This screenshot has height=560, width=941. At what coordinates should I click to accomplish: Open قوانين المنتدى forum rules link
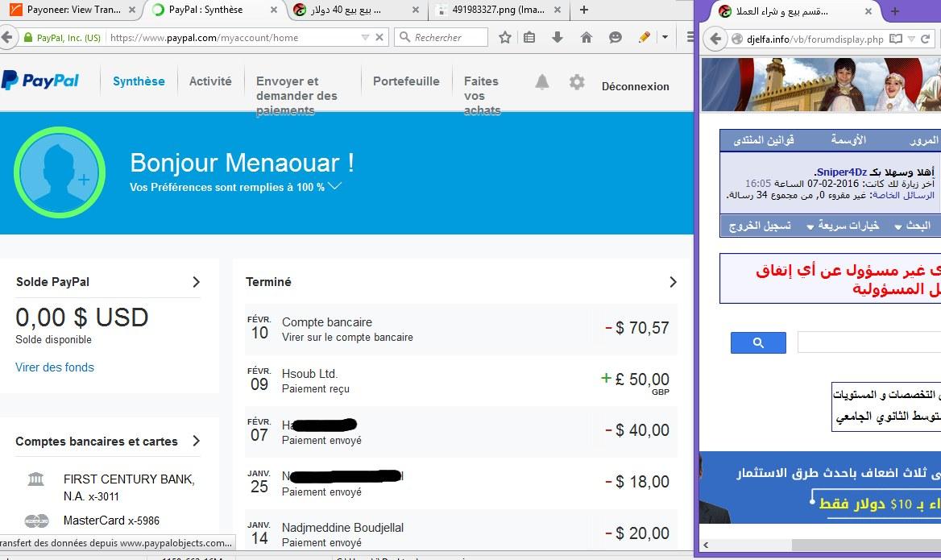pos(764,140)
